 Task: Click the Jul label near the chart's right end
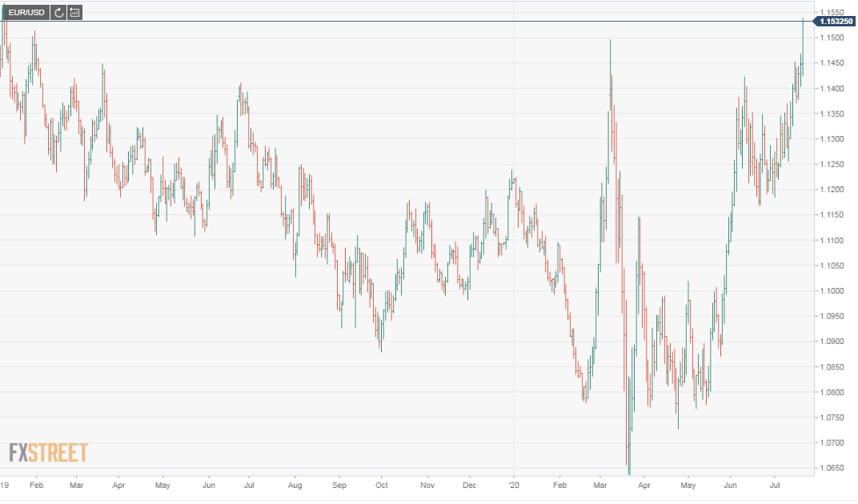774,486
